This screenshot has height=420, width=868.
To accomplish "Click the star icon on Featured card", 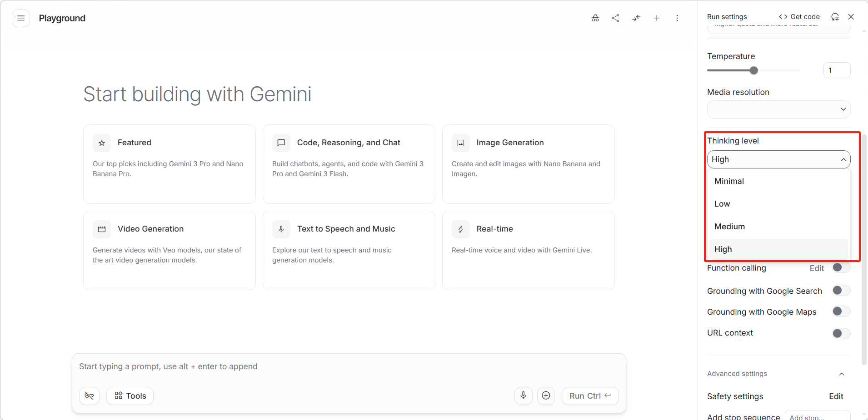I will pos(102,143).
